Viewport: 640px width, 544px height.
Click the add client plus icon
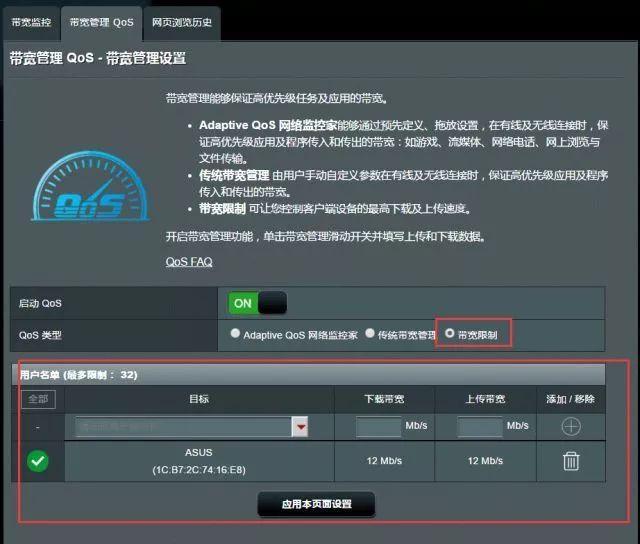tap(570, 426)
